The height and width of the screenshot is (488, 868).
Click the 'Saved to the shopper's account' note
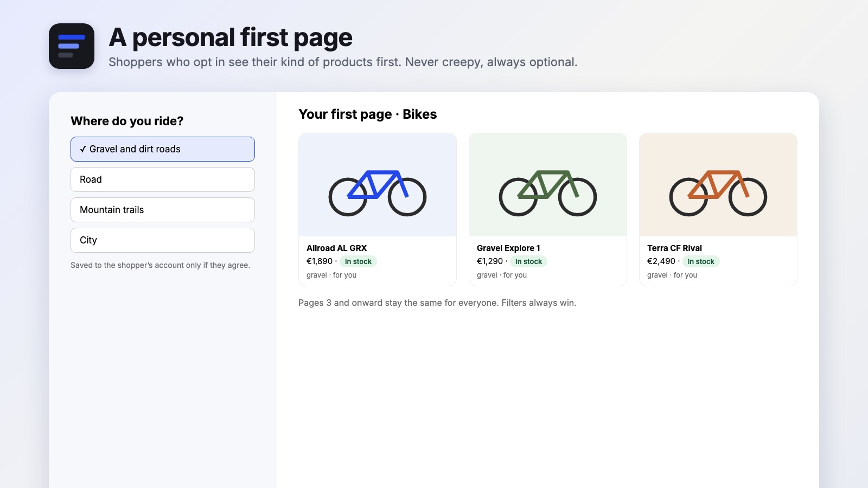[x=160, y=265]
